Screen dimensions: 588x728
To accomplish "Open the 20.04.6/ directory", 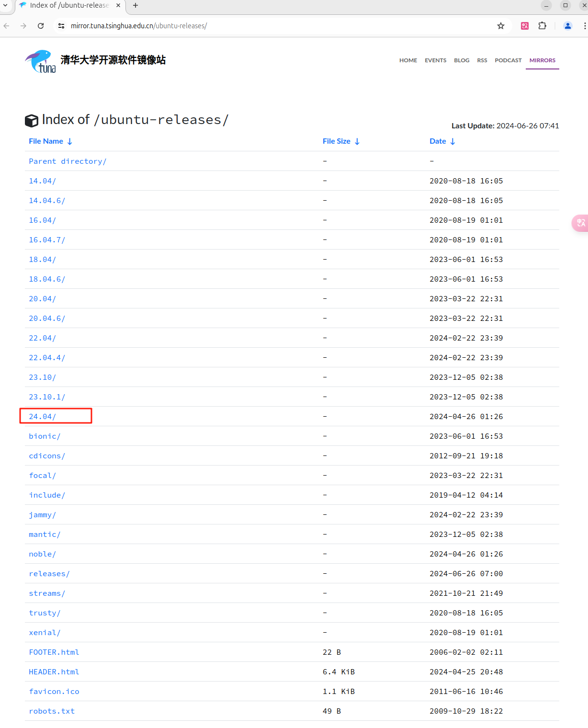I will click(x=47, y=318).
